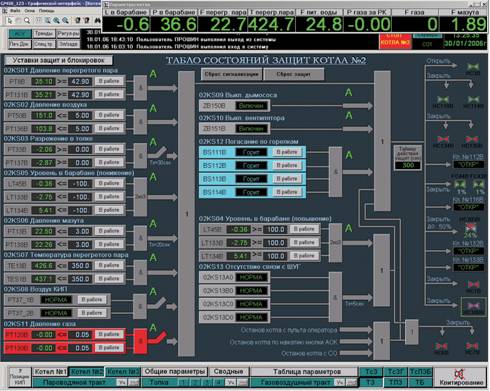
Task: Select the arrow pointer tool in toolbar
Action: click(10, 21)
